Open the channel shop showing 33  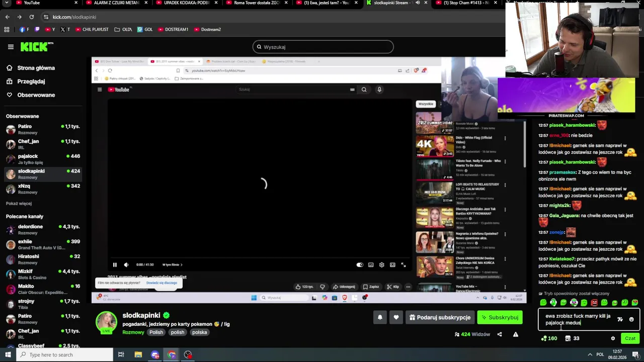(x=572, y=338)
